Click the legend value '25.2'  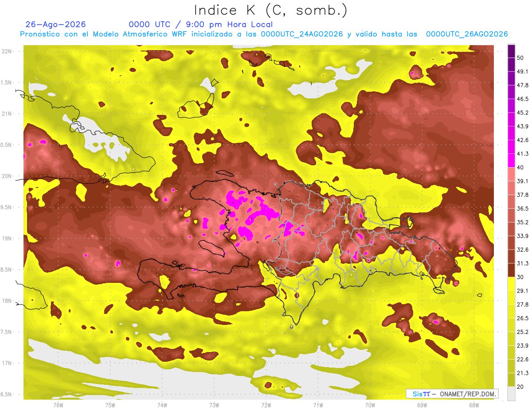522,332
